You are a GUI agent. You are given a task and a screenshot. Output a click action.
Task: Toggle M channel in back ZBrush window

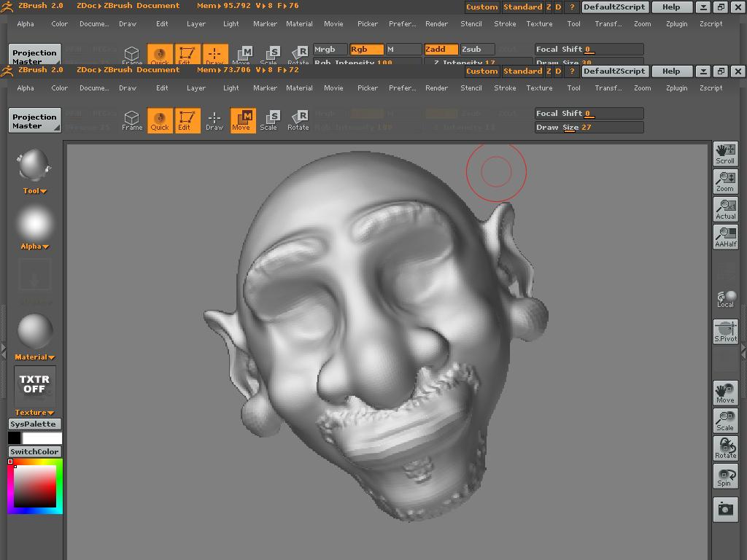[x=403, y=49]
